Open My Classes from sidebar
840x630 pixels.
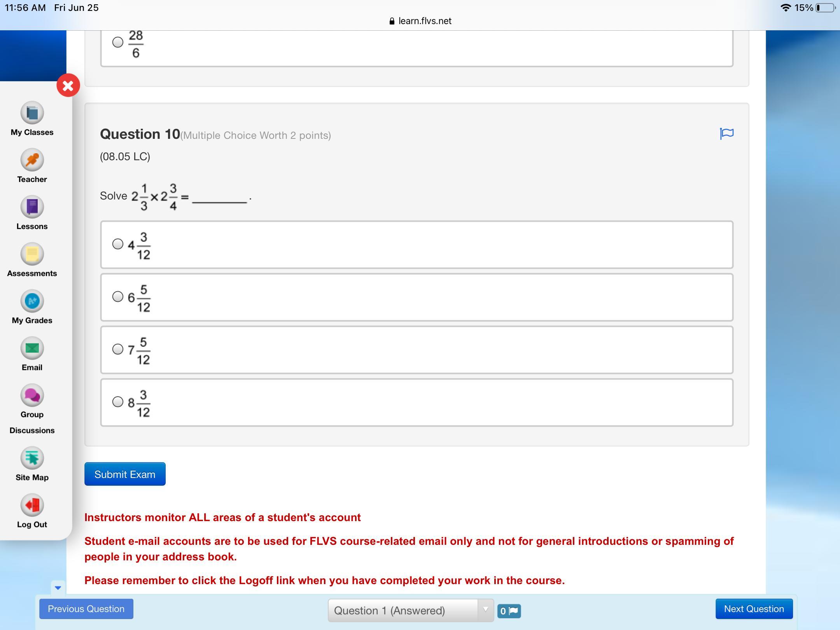pos(32,113)
